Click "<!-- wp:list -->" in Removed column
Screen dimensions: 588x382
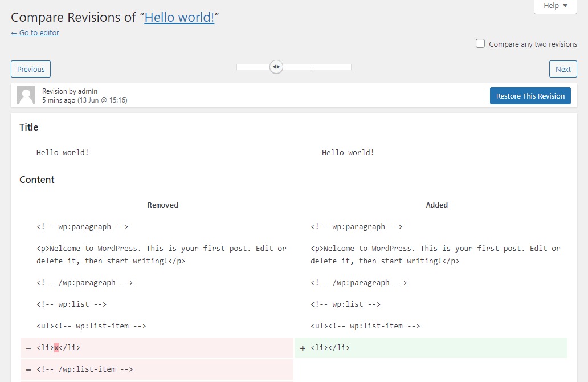tap(71, 304)
